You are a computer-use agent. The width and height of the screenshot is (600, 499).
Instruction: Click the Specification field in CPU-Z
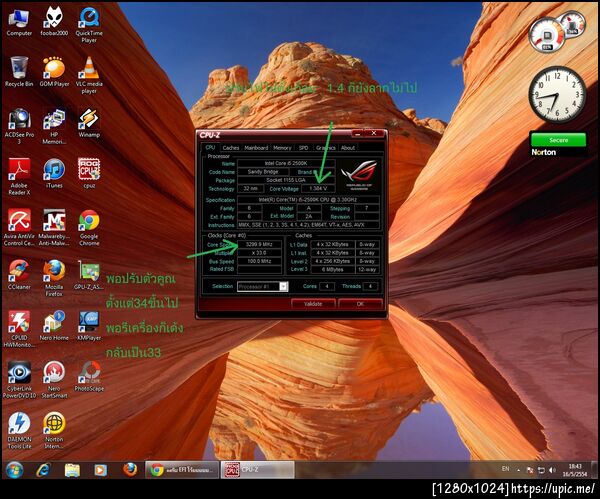(308, 200)
